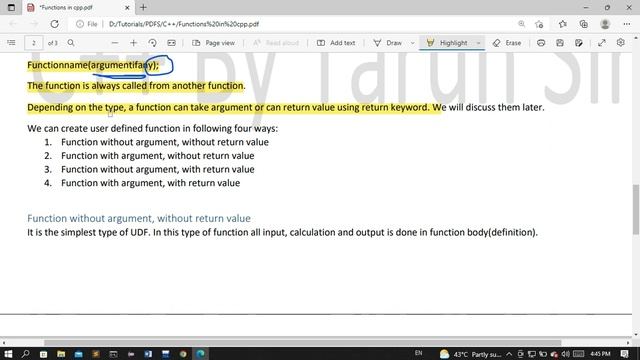Open Edge Settings and more menu

pos(627,24)
